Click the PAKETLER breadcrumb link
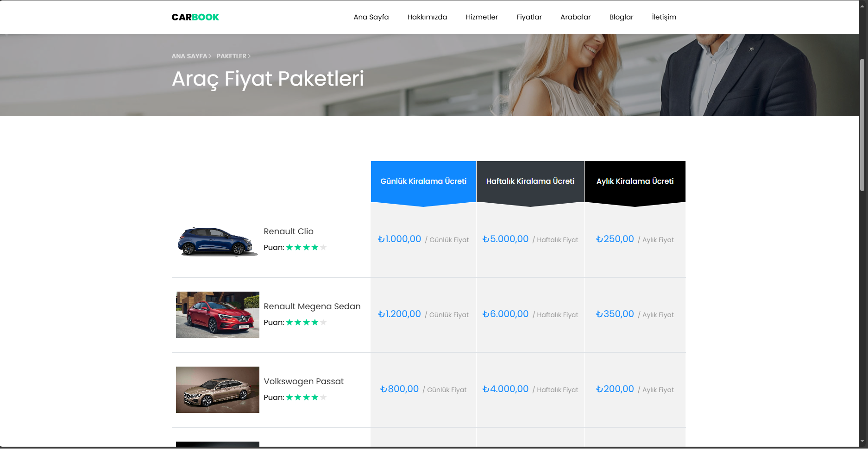Screen dimensions: 868x449 (x=232, y=56)
